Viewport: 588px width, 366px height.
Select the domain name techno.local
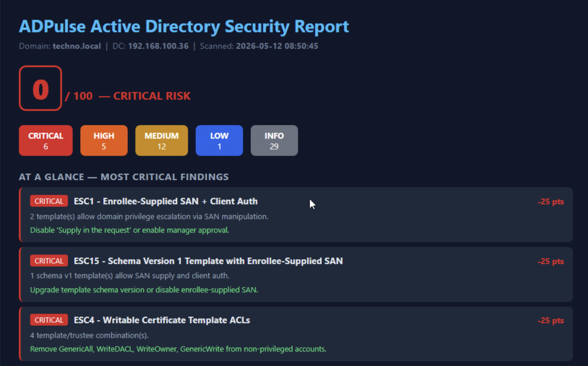click(x=77, y=46)
